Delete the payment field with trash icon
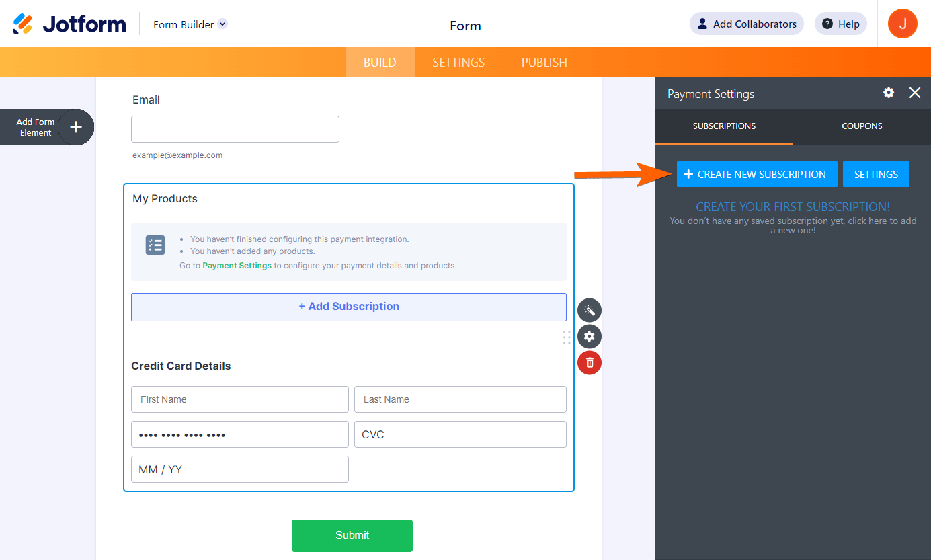 point(590,362)
